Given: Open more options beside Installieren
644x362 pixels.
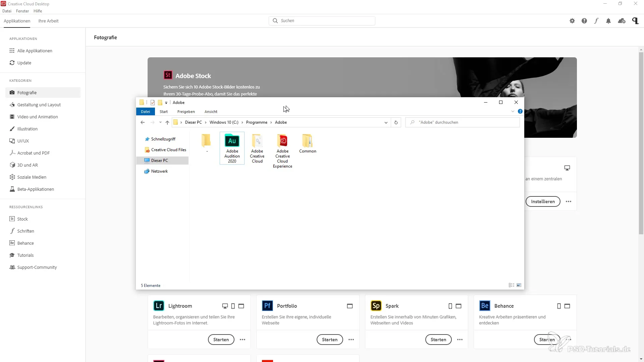Looking at the screenshot, I should click(569, 201).
